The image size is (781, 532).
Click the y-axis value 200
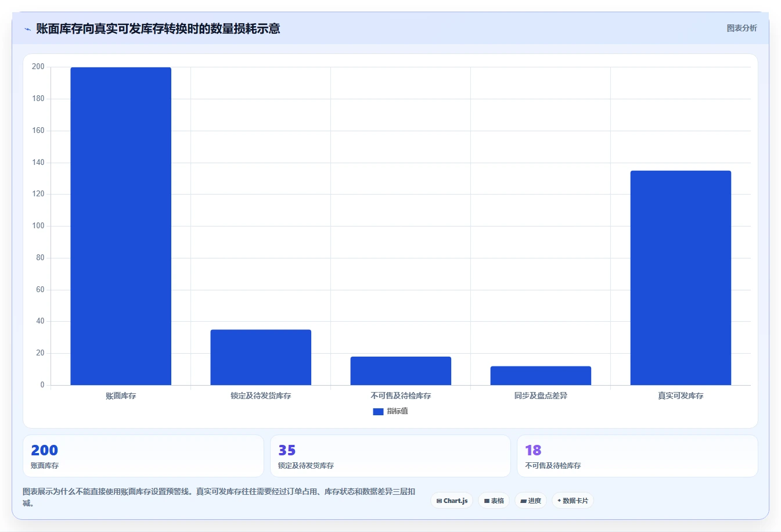click(x=38, y=67)
